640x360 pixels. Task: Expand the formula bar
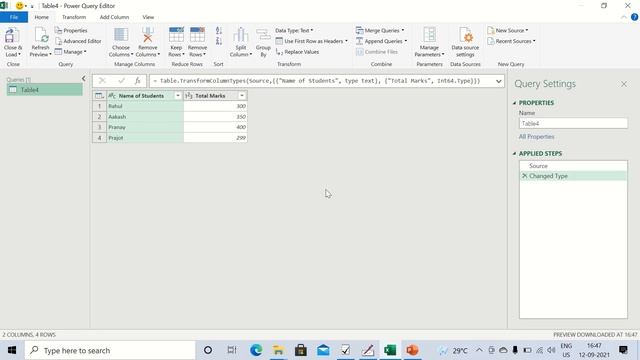click(x=498, y=81)
